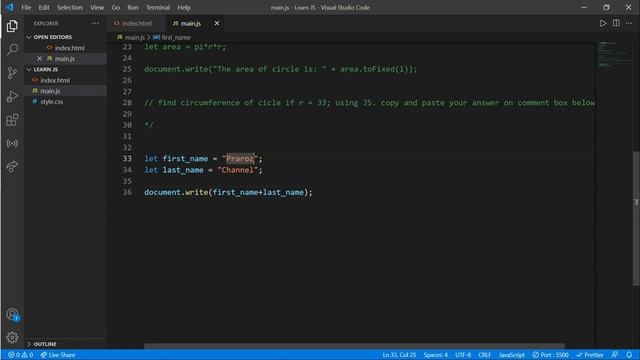Click first_name symbol in breadcrumb
640x360 pixels.
point(176,37)
